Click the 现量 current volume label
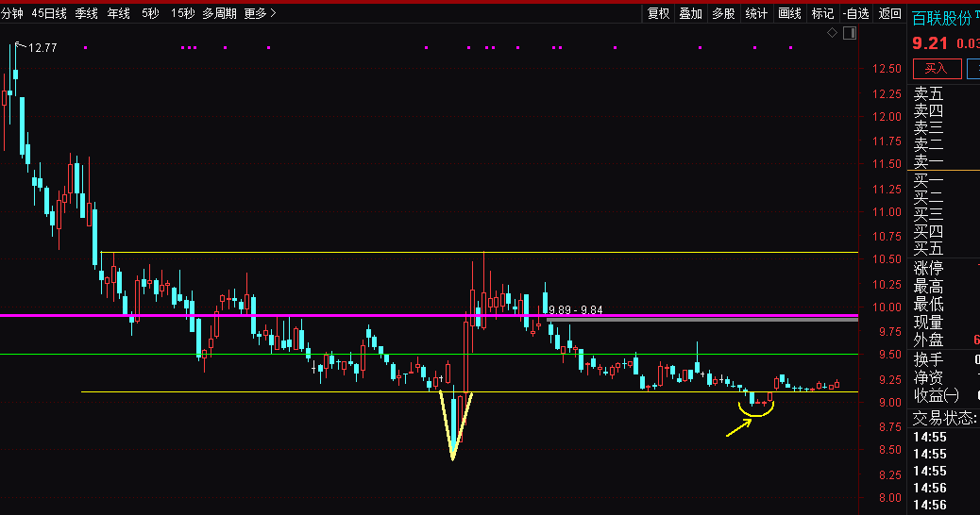This screenshot has width=980, height=515. coord(928,323)
